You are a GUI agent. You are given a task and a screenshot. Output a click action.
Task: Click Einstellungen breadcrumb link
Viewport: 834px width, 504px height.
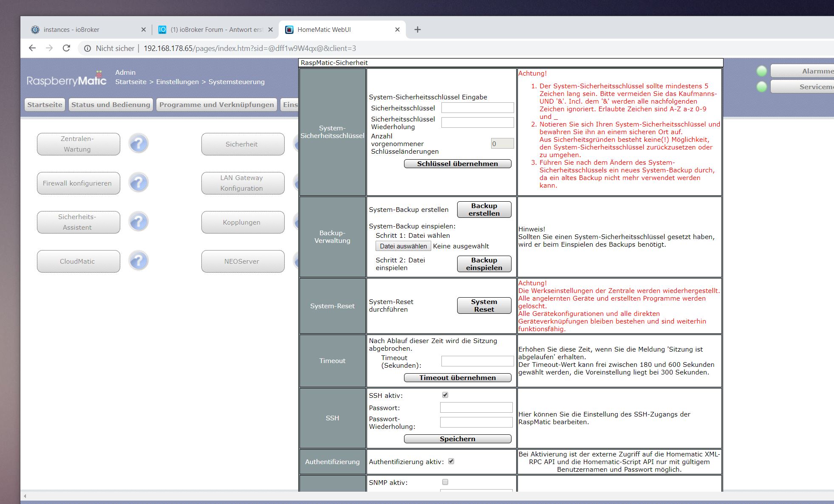pyautogui.click(x=177, y=82)
